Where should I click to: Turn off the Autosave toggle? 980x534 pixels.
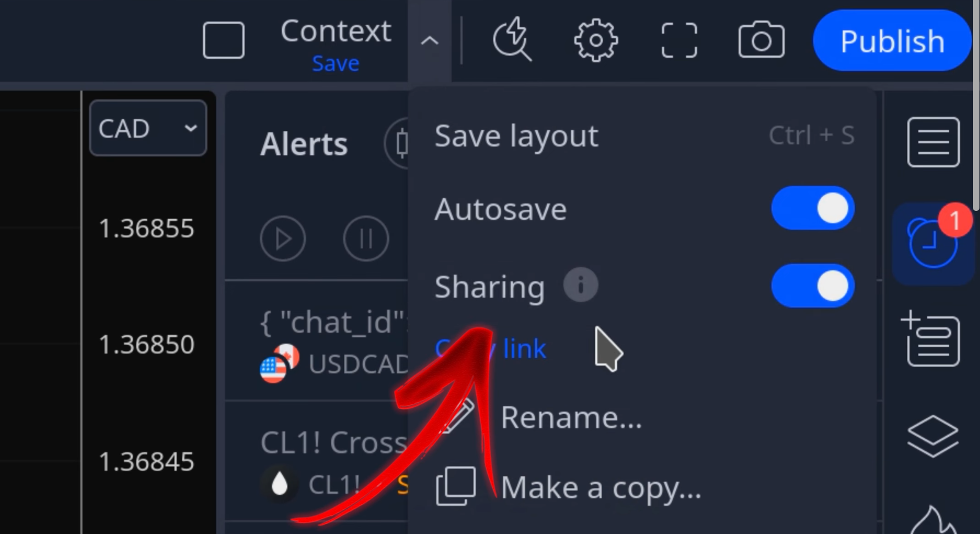coord(812,208)
